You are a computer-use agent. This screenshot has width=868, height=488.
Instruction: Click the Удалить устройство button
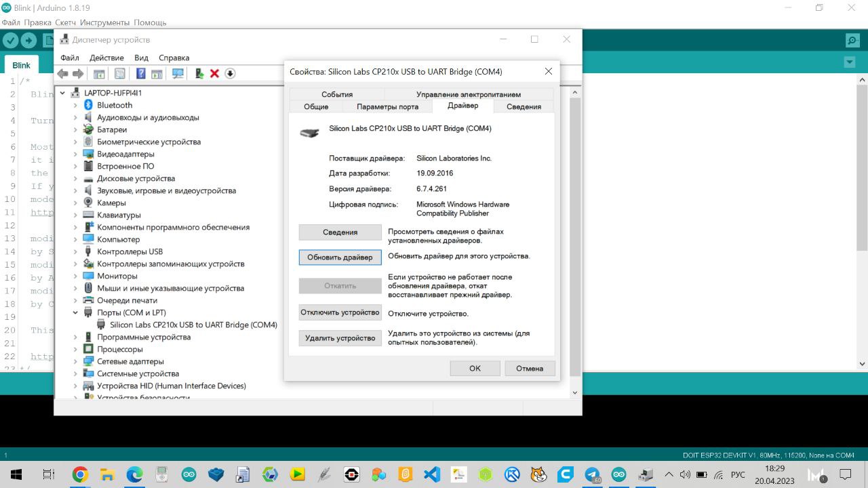tap(340, 338)
